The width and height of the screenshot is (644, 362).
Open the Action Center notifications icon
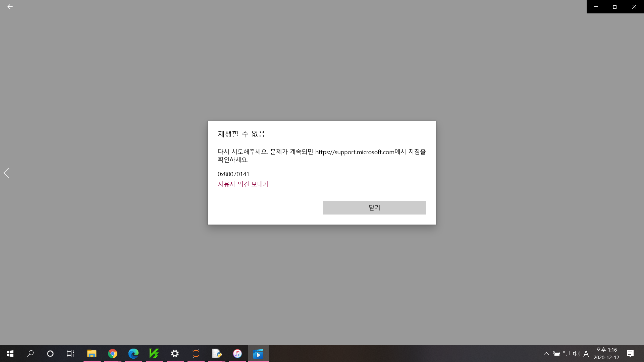coord(630,354)
